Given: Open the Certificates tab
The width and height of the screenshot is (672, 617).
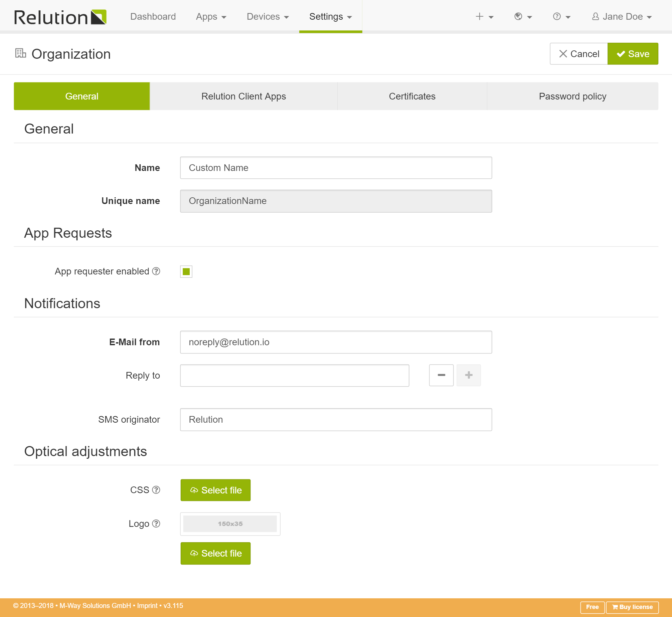Looking at the screenshot, I should [x=412, y=96].
